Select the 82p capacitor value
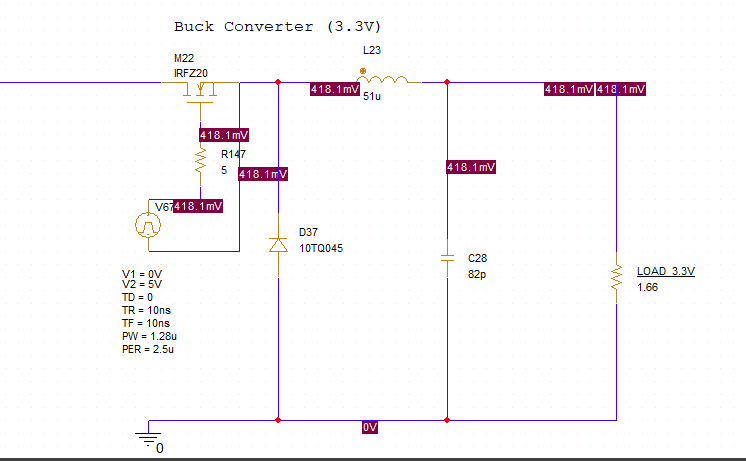The height and width of the screenshot is (461, 746). point(477,275)
